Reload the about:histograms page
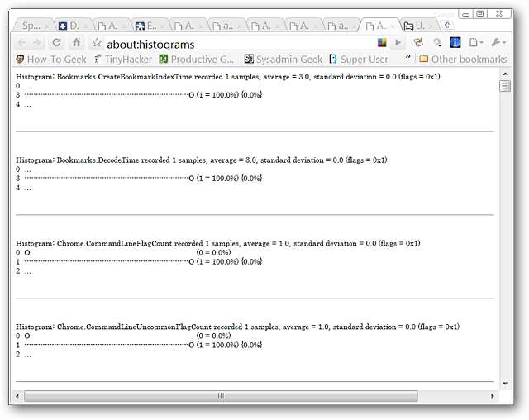Image resolution: width=529 pixels, height=420 pixels. (x=56, y=42)
